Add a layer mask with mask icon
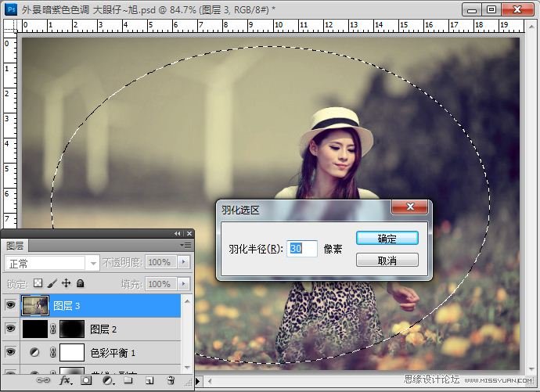The width and height of the screenshot is (540, 392). point(86,380)
